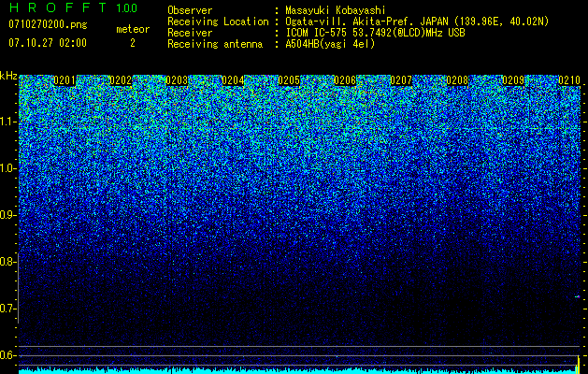Click the Receiver field label
The width and height of the screenshot is (588, 374).
190,33
